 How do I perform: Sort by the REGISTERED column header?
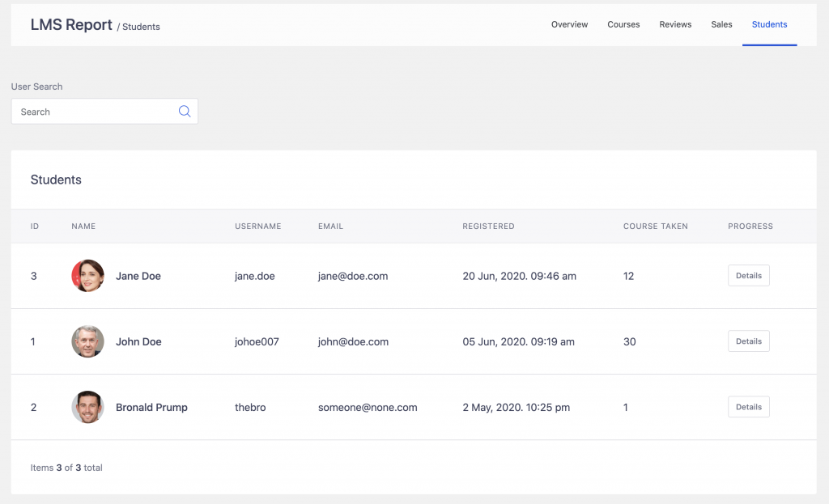pyautogui.click(x=488, y=227)
